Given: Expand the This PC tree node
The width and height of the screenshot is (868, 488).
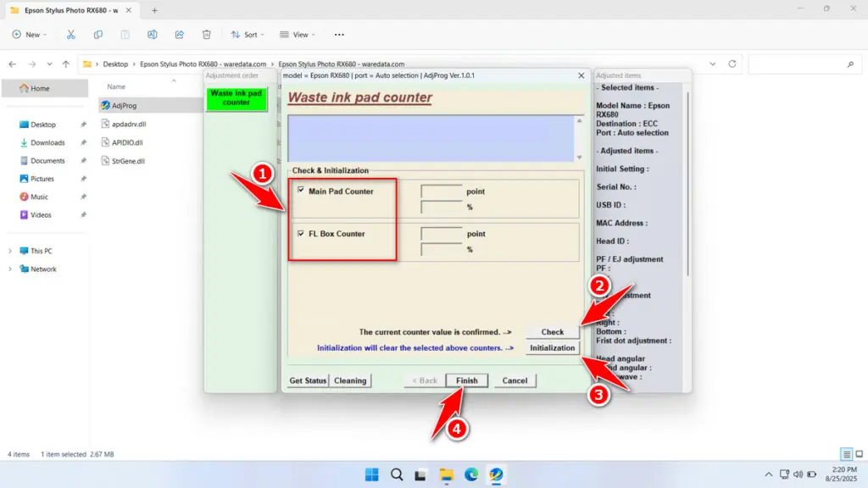Looking at the screenshot, I should pos(10,251).
